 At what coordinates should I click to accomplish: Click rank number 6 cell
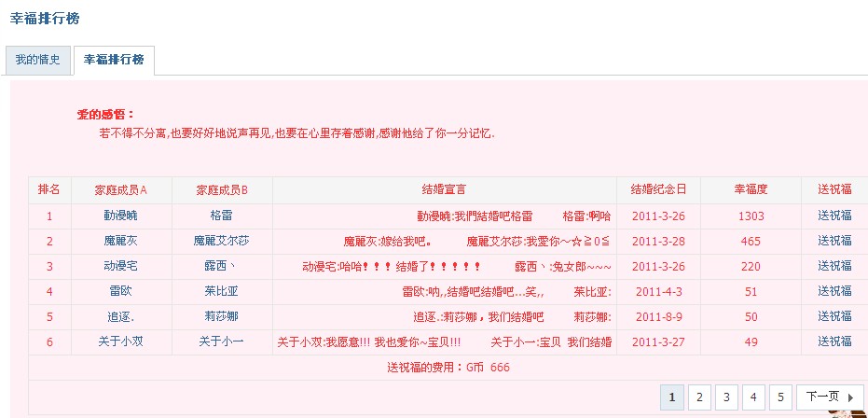coord(49,342)
